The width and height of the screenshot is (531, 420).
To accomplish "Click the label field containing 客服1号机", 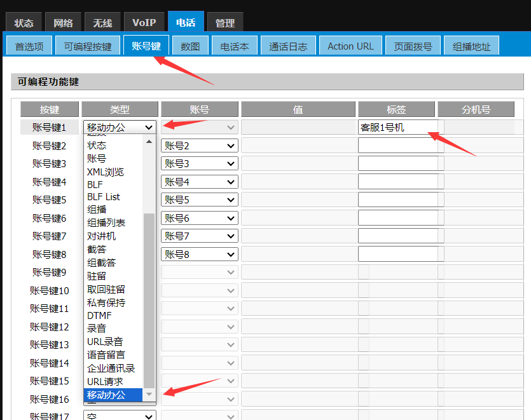I will 397,128.
